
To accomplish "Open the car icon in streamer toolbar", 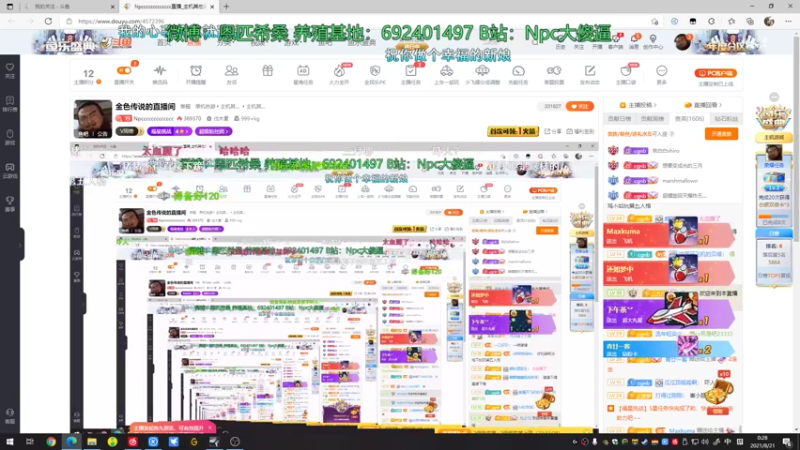I will [x=446, y=70].
